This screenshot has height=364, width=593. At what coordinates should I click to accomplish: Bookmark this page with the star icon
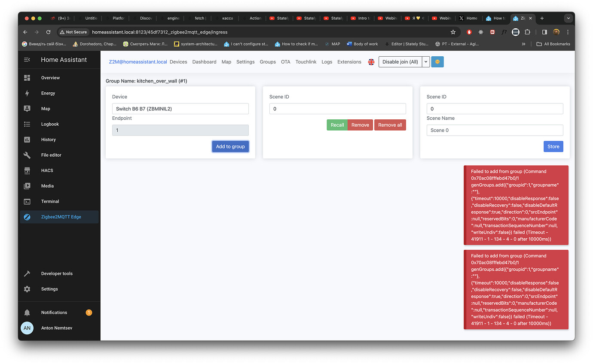click(x=453, y=32)
